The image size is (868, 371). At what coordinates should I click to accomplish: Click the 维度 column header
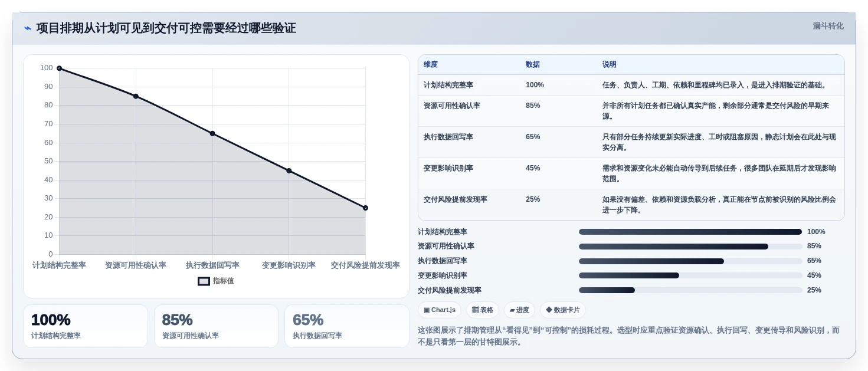click(x=431, y=65)
